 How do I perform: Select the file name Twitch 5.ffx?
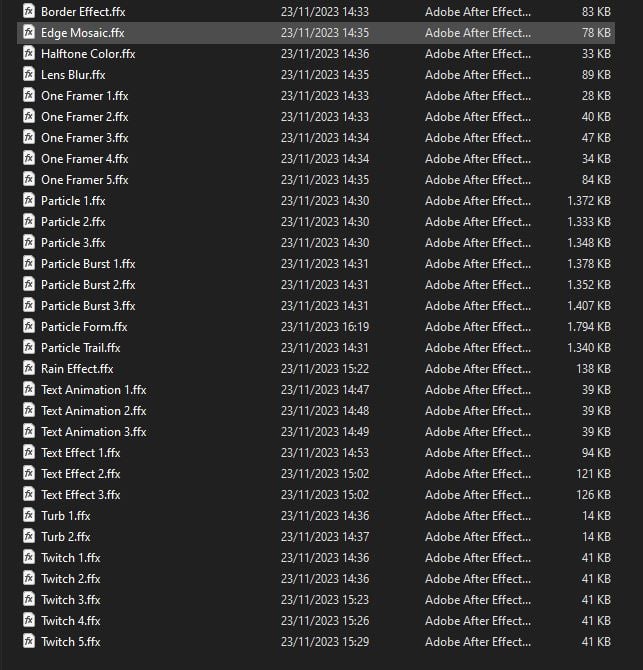coord(71,642)
